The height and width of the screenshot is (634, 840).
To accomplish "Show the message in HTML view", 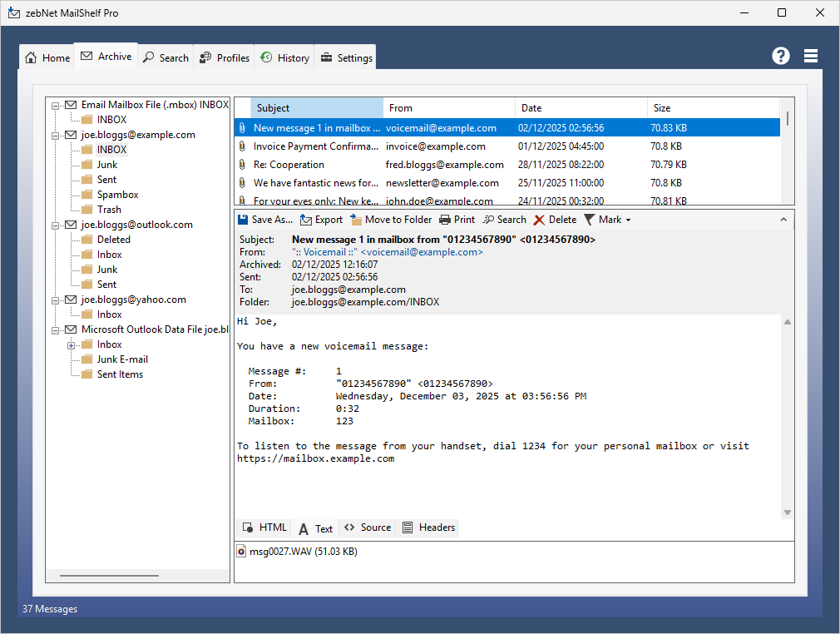I will click(x=264, y=528).
